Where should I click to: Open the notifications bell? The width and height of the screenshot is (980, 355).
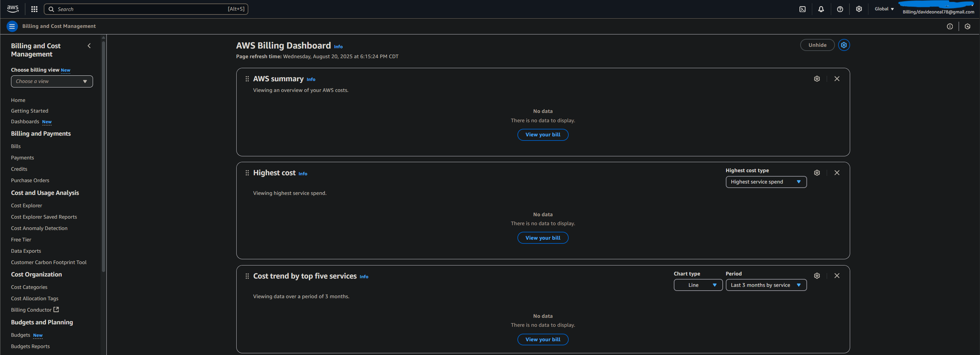pyautogui.click(x=821, y=9)
